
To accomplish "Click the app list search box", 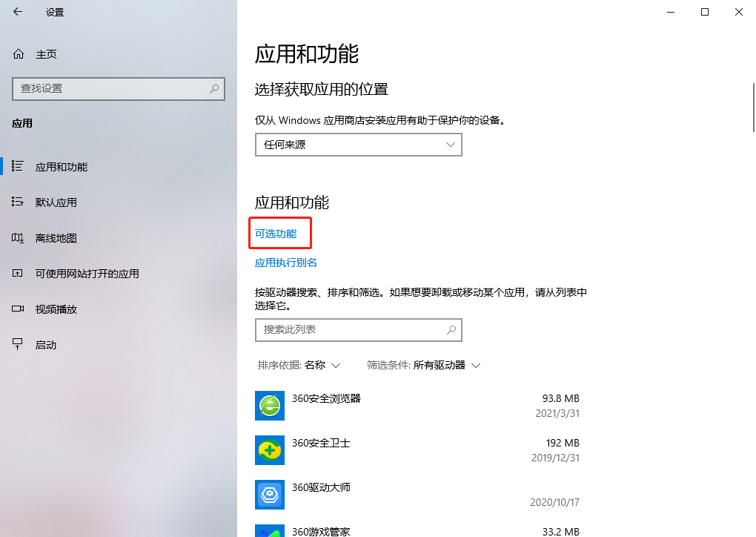I will [358, 329].
